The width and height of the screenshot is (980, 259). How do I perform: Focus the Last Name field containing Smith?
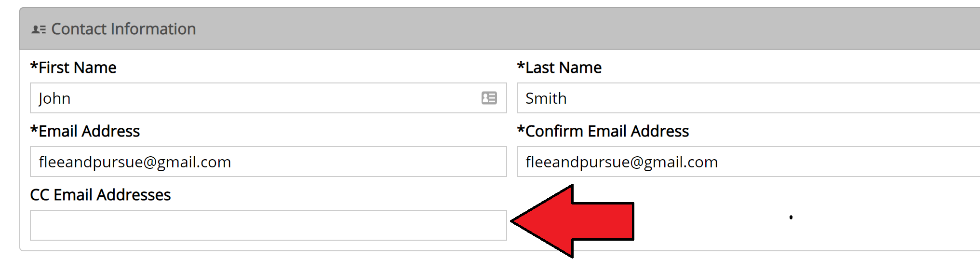749,98
